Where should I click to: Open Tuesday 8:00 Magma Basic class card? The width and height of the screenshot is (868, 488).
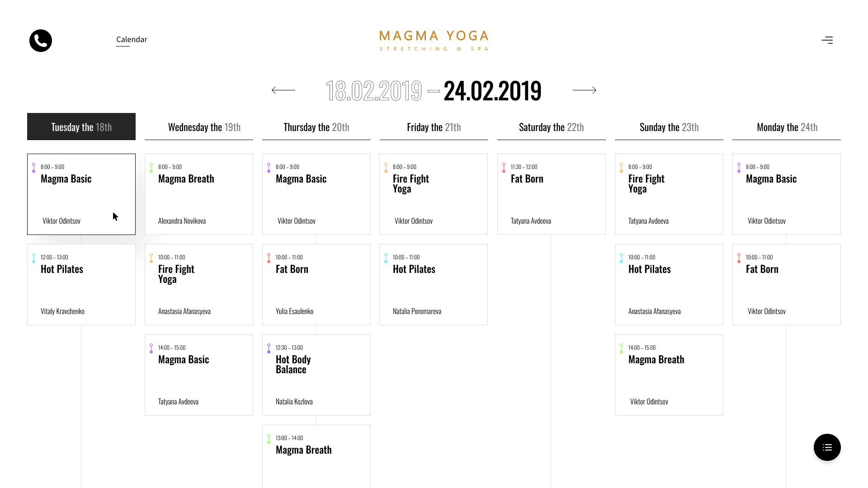81,194
